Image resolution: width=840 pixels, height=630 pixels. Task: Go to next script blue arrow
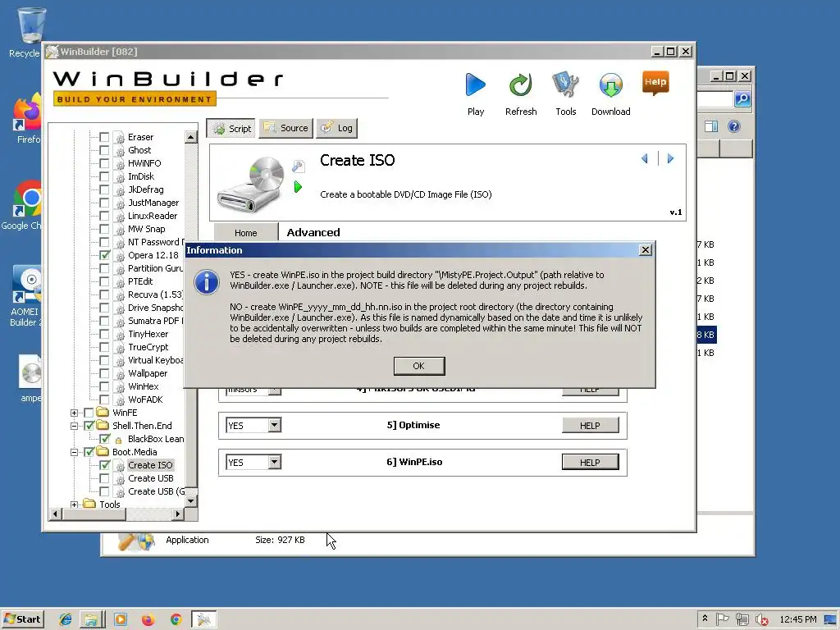(x=670, y=158)
